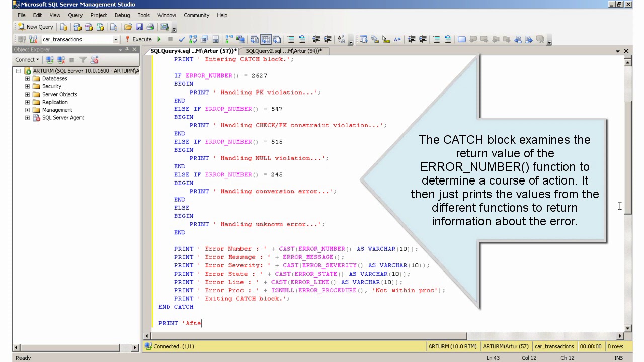Open an Analysis Services DMX Query
The height and width of the screenshot is (362, 644).
(89, 27)
